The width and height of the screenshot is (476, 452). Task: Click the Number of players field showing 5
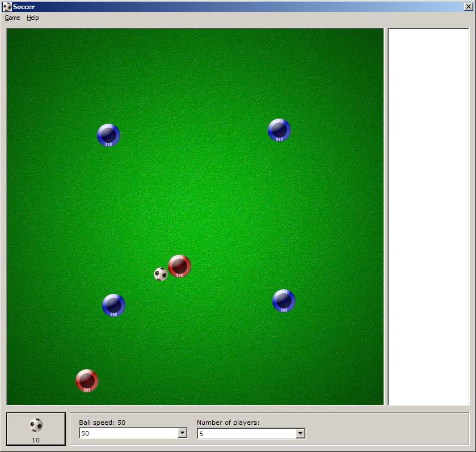[246, 433]
